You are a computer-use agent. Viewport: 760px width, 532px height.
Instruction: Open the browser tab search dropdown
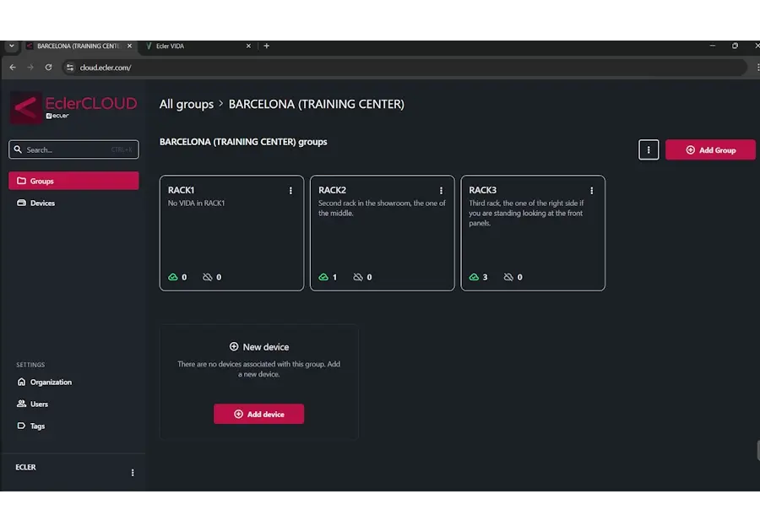coord(12,46)
